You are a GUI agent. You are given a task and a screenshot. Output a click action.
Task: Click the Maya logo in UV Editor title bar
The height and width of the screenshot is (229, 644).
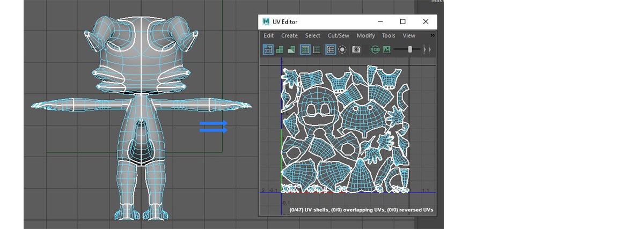point(266,21)
